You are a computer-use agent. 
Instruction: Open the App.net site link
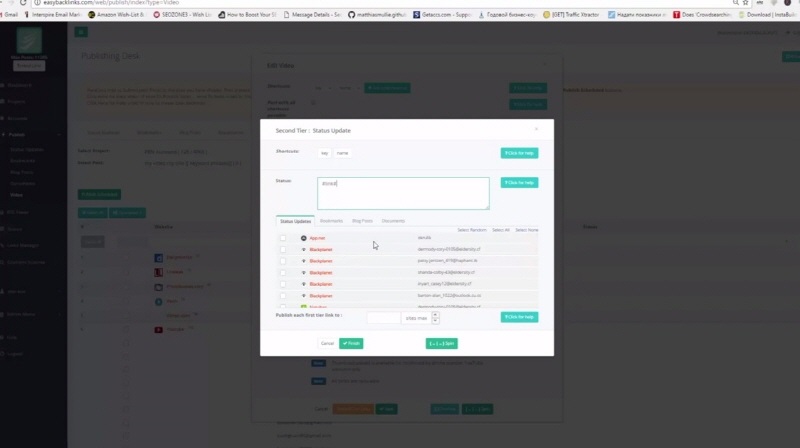pyautogui.click(x=317, y=238)
